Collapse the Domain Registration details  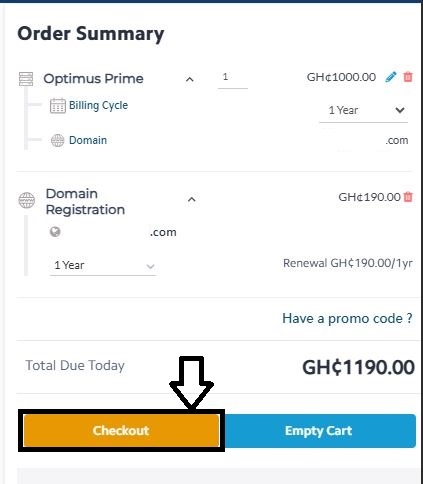coord(192,199)
